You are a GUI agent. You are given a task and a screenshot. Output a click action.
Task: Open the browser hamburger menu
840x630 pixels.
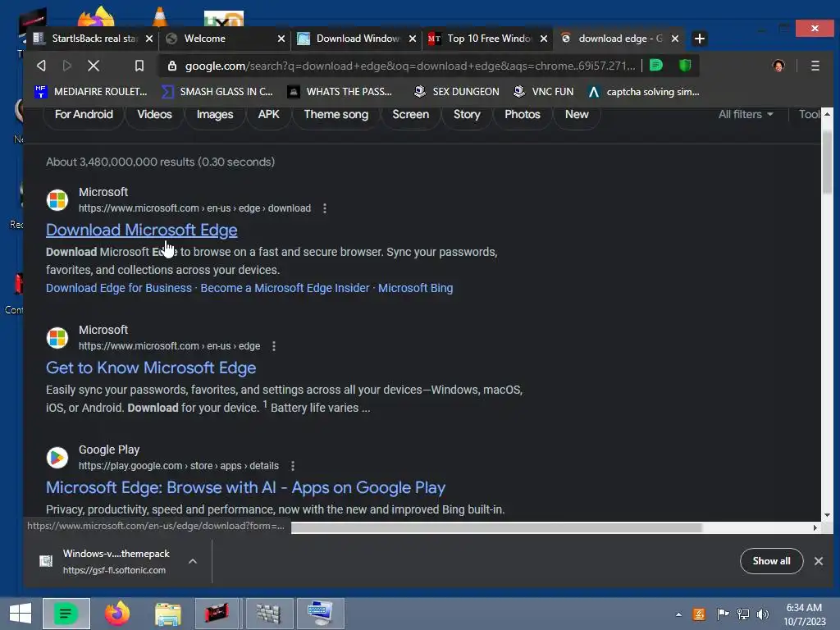(x=815, y=66)
